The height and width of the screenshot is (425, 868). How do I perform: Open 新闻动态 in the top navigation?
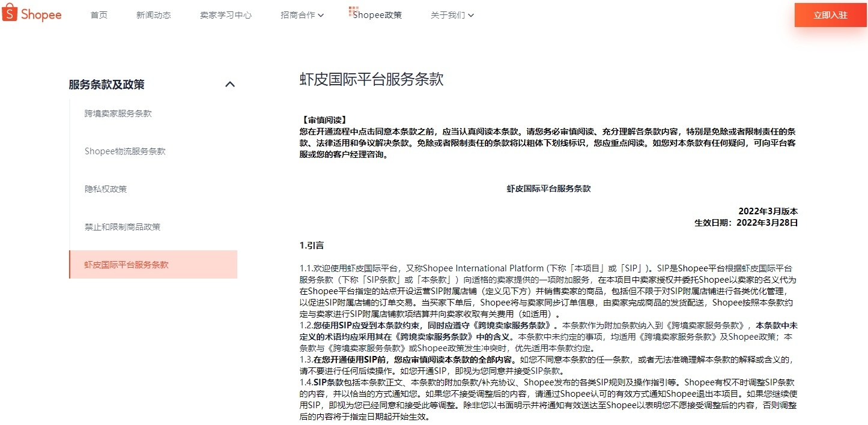[x=153, y=15]
